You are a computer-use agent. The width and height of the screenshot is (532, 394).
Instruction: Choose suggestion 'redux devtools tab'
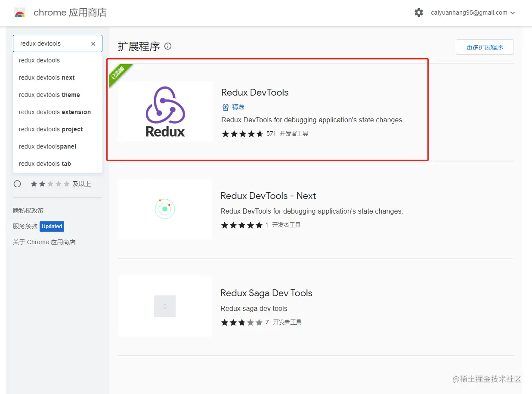pyautogui.click(x=58, y=164)
